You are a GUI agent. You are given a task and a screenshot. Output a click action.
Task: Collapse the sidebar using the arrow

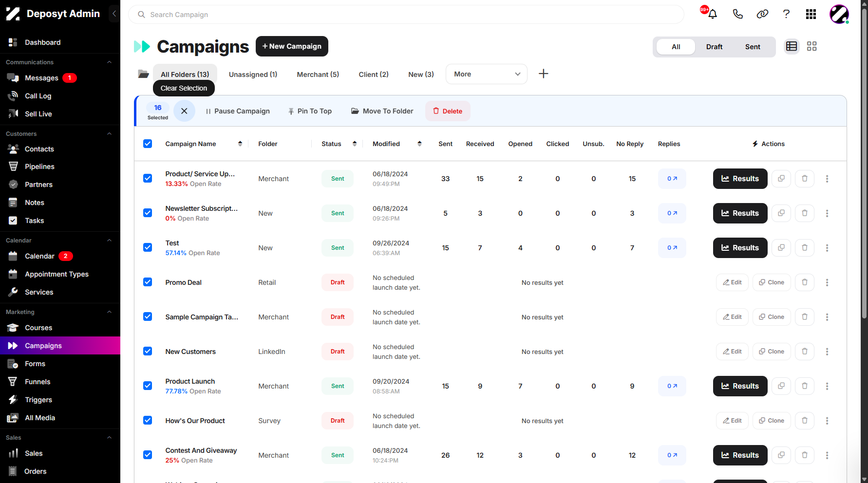tap(114, 14)
